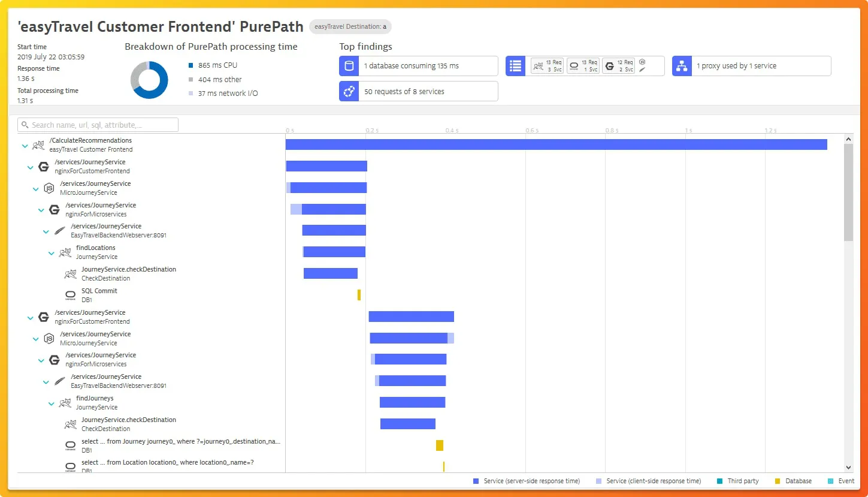
Task: Collapse MicroJourneyService in the findLocations branch
Action: [x=36, y=189]
